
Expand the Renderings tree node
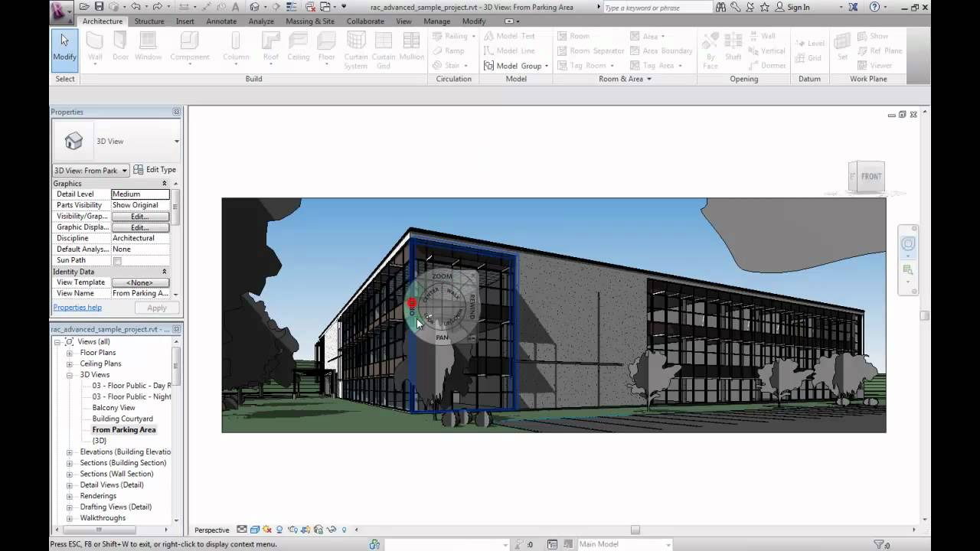[x=70, y=496]
